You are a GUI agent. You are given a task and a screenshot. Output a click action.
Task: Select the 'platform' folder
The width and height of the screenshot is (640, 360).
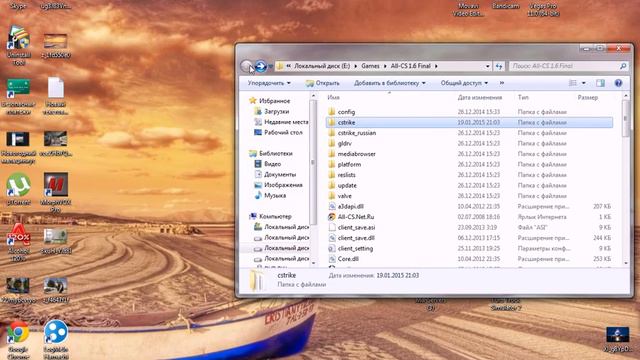click(x=349, y=164)
